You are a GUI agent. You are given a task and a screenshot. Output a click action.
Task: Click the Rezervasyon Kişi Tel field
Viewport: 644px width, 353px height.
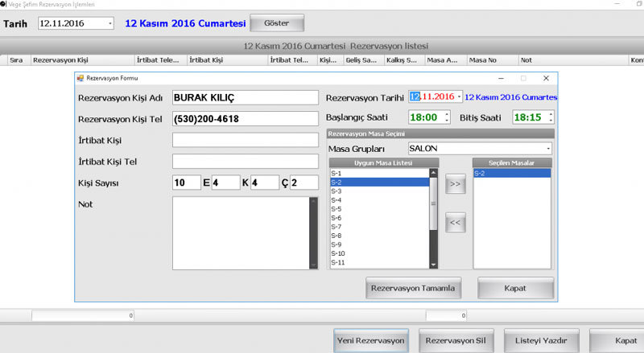coord(246,119)
